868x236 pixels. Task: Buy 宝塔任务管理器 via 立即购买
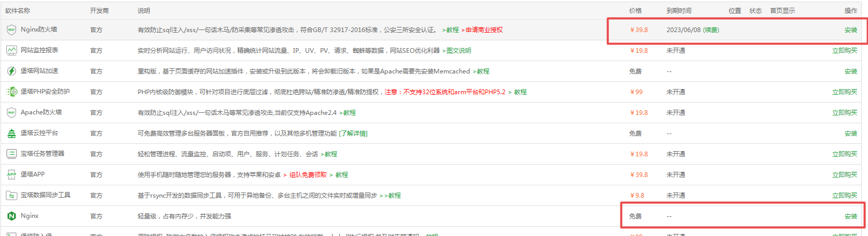pos(845,154)
